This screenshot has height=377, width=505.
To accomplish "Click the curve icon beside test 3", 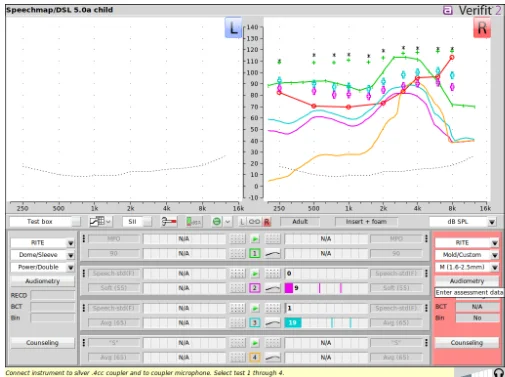I will (273, 323).
